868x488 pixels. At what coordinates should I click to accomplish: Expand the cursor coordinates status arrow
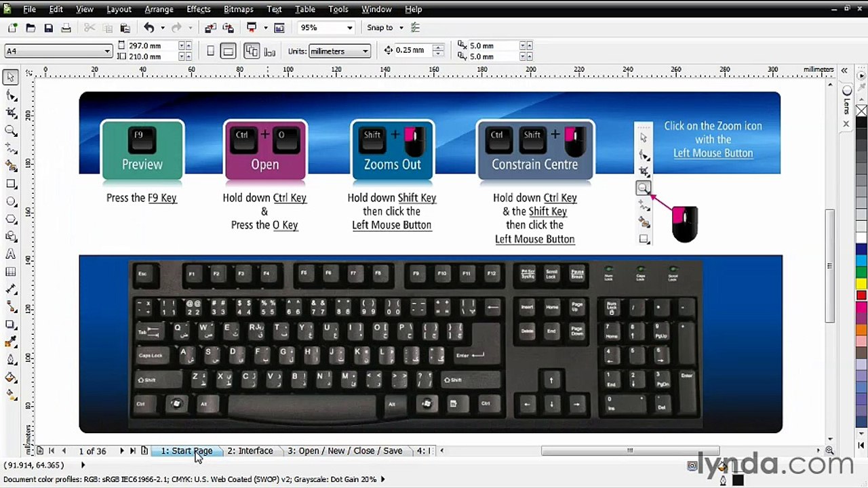pyautogui.click(x=83, y=465)
